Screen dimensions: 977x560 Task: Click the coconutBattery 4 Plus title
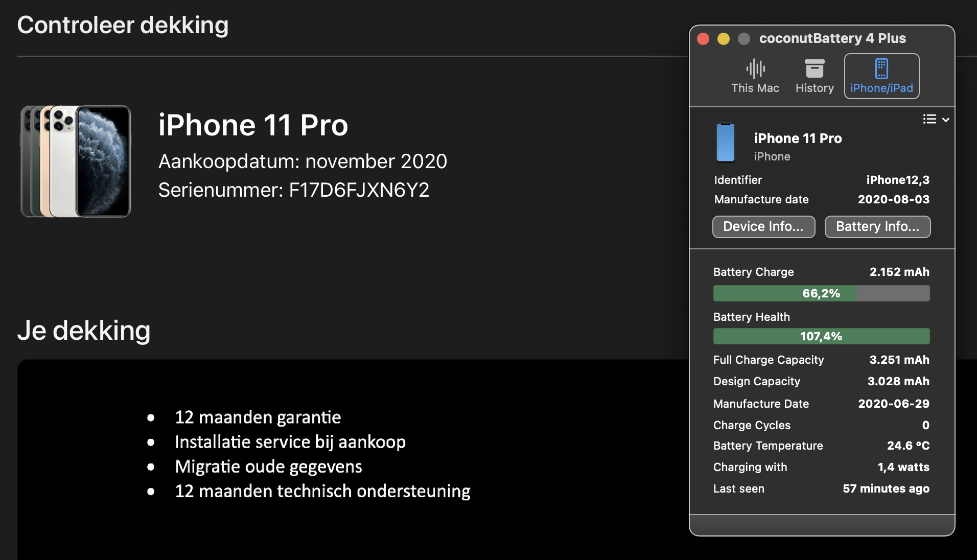coord(832,38)
